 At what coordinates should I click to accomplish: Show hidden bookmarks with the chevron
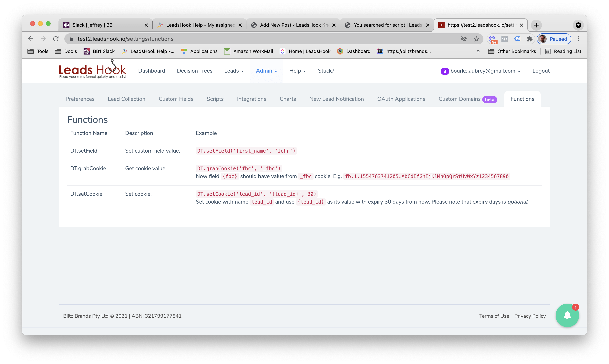click(x=478, y=51)
